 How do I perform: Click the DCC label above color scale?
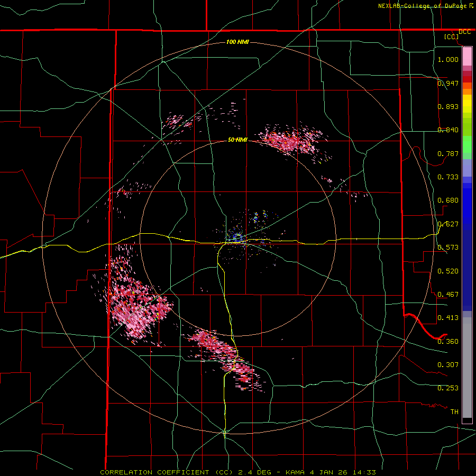464,32
